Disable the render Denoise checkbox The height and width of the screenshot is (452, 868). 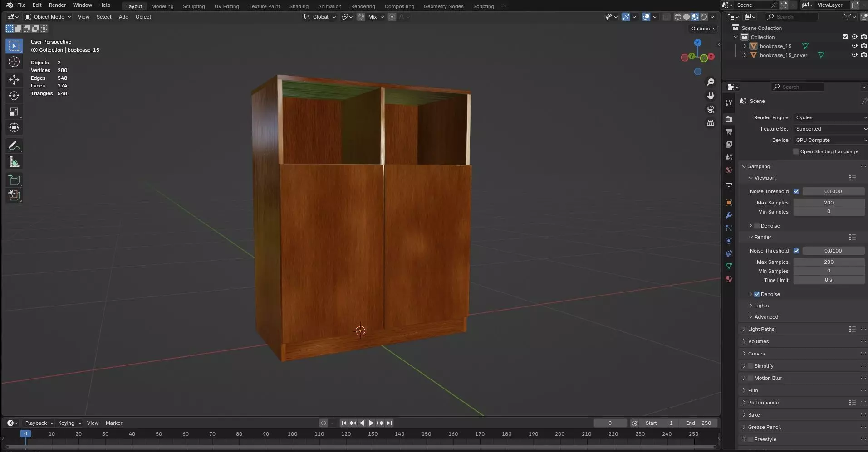pyautogui.click(x=757, y=294)
